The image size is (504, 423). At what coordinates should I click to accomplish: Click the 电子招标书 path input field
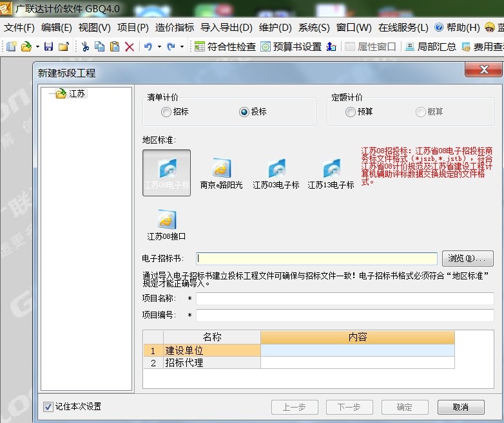[316, 259]
